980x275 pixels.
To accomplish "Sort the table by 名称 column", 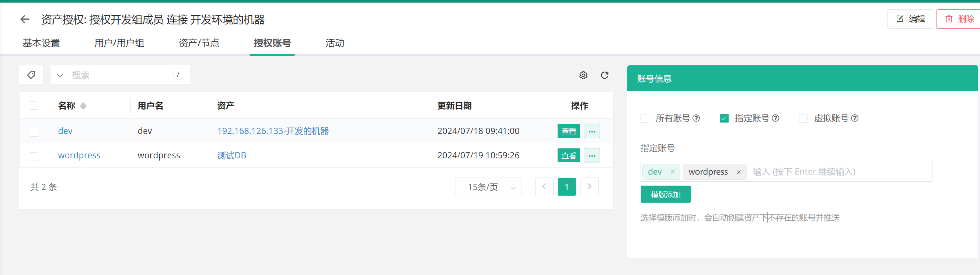I will pyautogui.click(x=83, y=106).
